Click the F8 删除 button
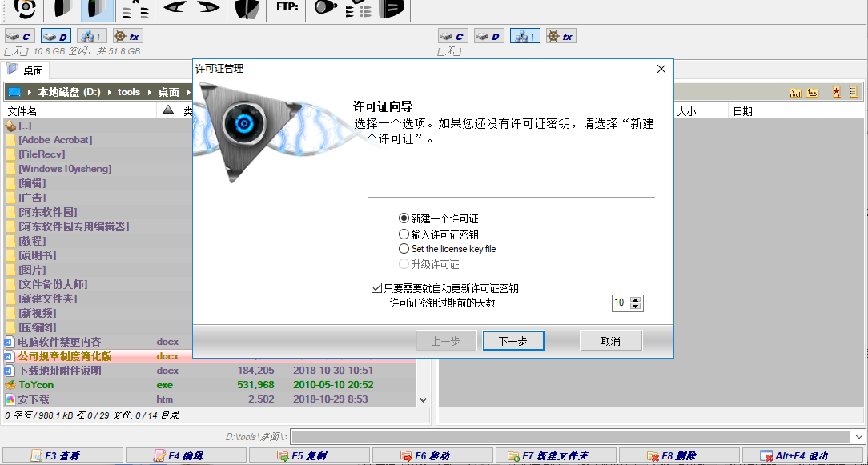The image size is (868, 465). coord(679,456)
